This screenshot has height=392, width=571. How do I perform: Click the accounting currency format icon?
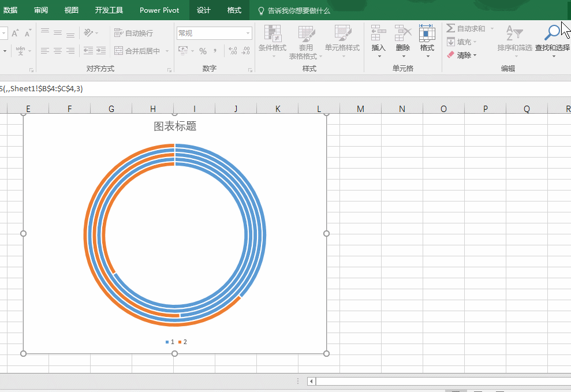pos(183,51)
